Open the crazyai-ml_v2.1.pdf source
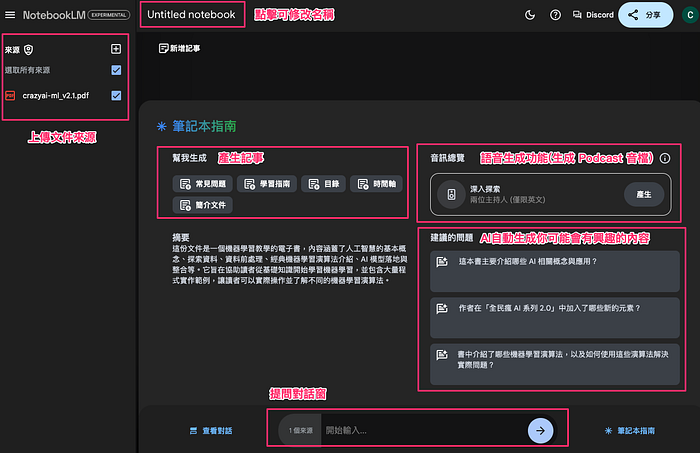The width and height of the screenshot is (700, 453). (x=56, y=96)
